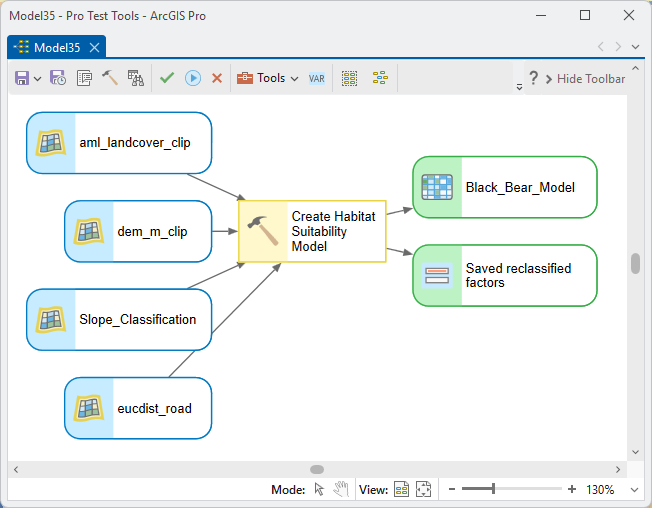
Task: Click the aml_landcover_clip raster icon
Action: (x=51, y=143)
